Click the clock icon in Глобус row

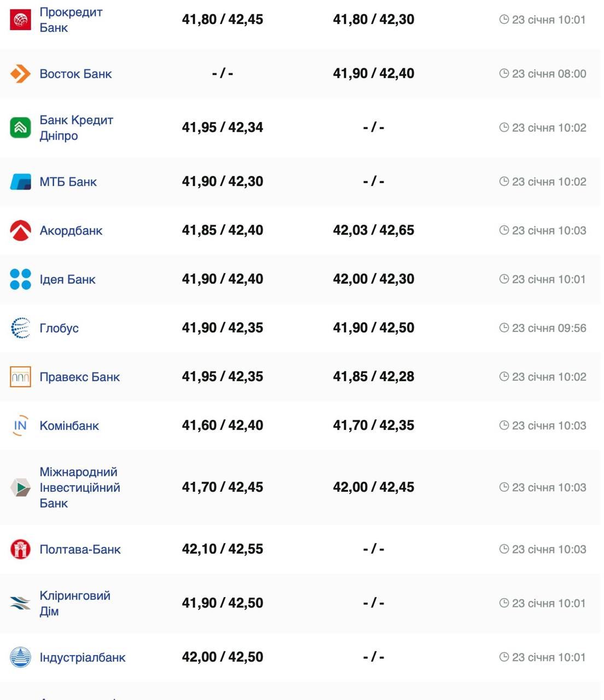[x=504, y=328]
